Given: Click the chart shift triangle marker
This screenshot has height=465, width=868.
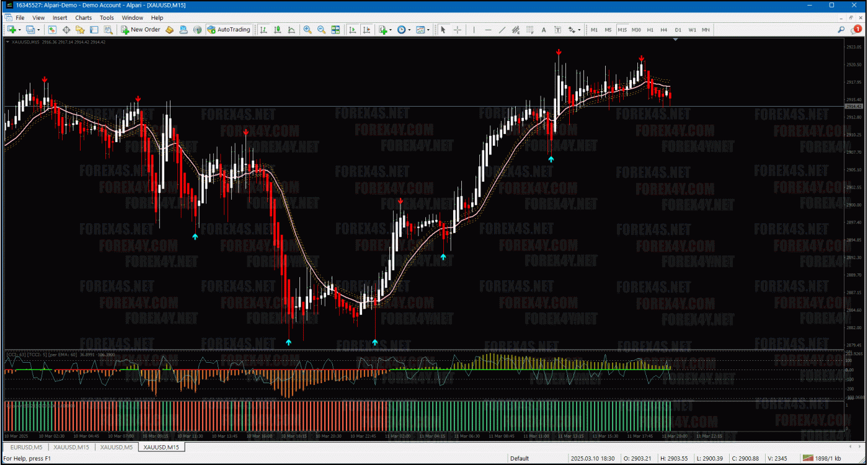Looking at the screenshot, I should coord(675,39).
